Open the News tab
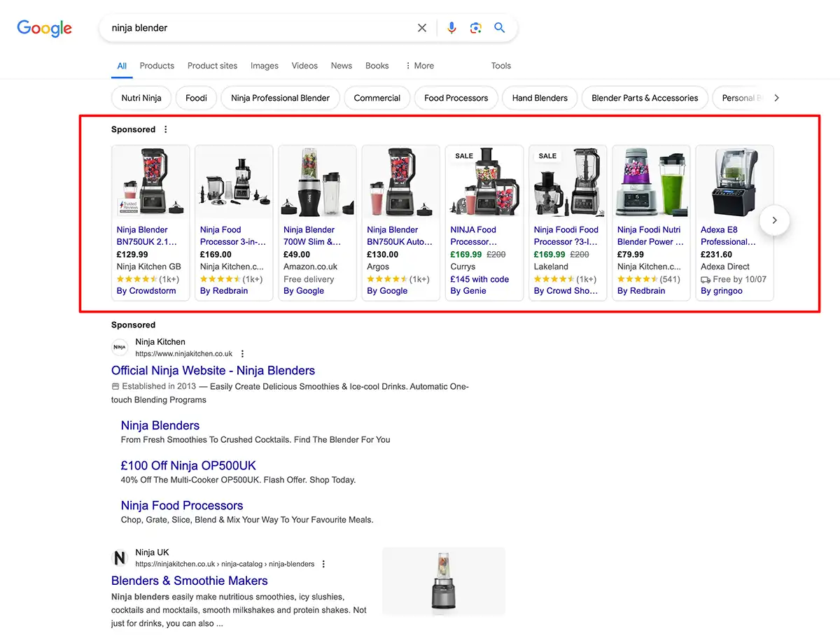This screenshot has width=840, height=638. coord(342,66)
